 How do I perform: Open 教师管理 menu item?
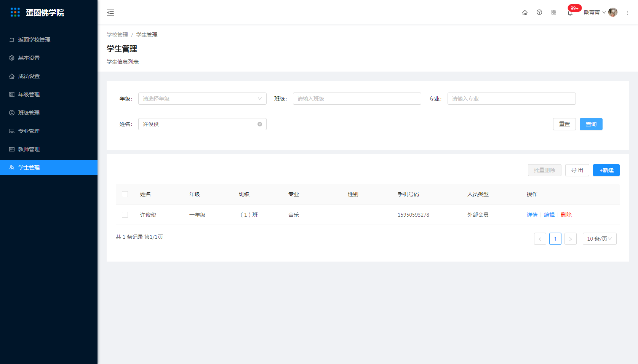click(49, 149)
